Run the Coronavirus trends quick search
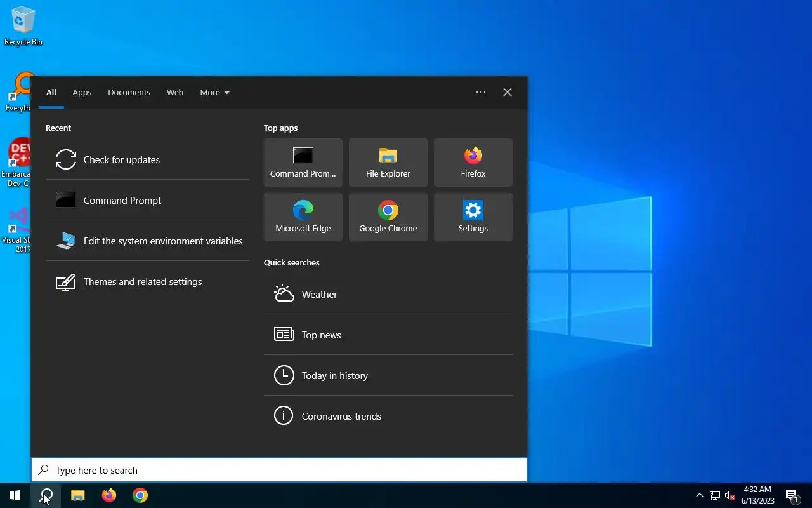The image size is (812, 508). (x=388, y=416)
